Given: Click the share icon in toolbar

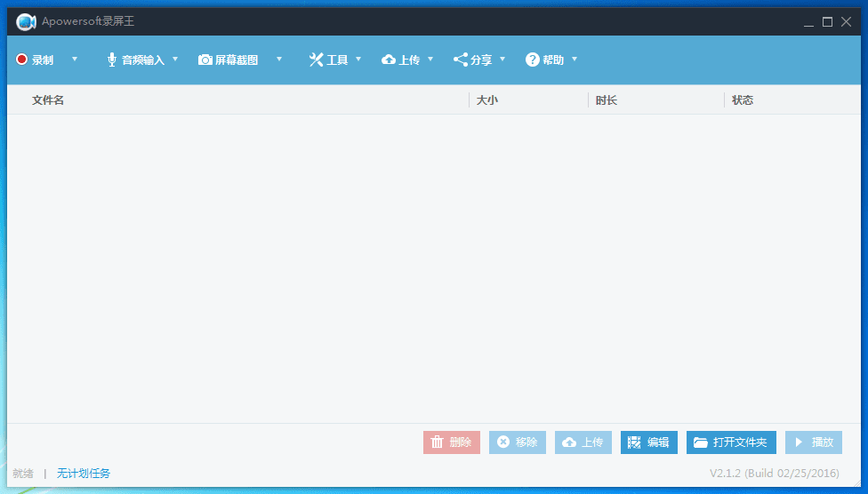Looking at the screenshot, I should tap(461, 60).
